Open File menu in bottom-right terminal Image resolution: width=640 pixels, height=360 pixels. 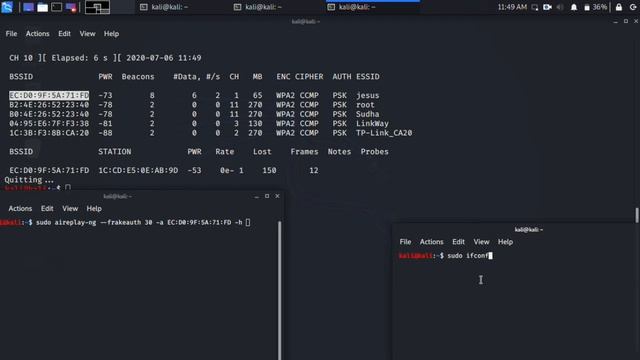(405, 242)
